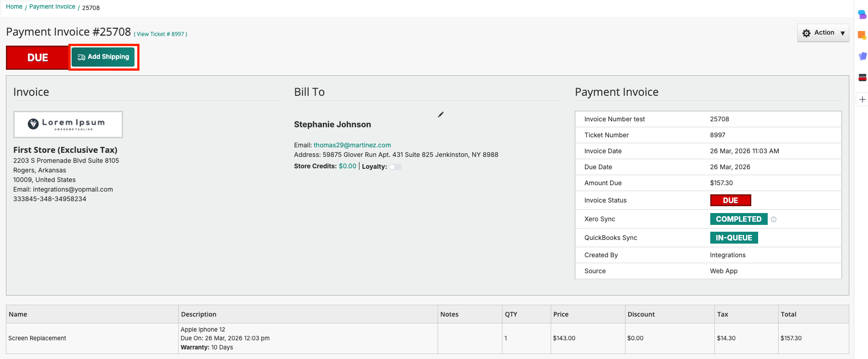Click the info icon next to Xero Sync
The image size is (868, 359).
pos(774,219)
